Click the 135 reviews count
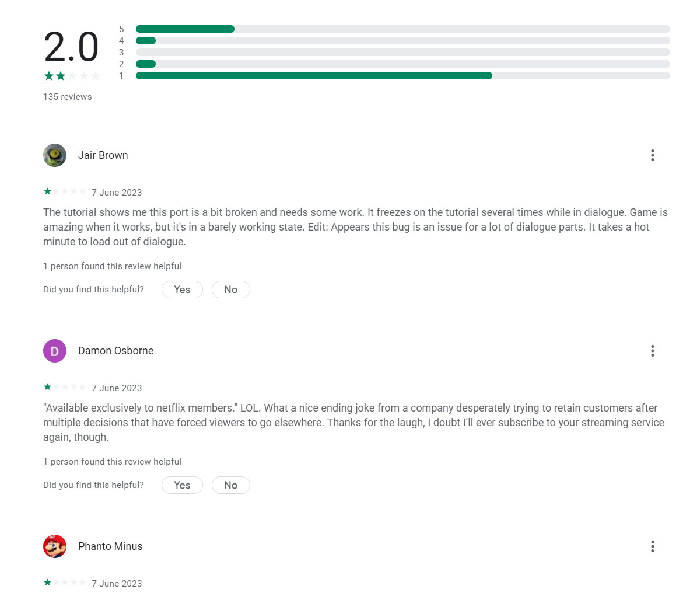Viewport: 700px width, 596px height. 68,97
